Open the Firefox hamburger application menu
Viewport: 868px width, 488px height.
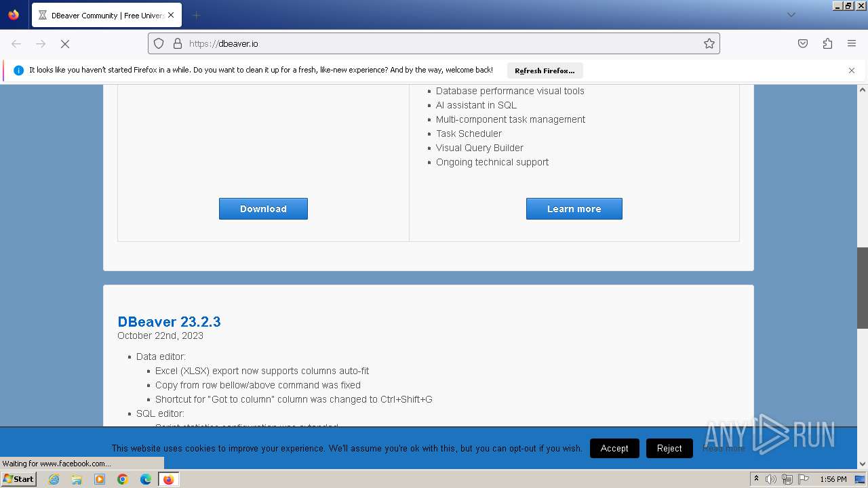coord(852,43)
